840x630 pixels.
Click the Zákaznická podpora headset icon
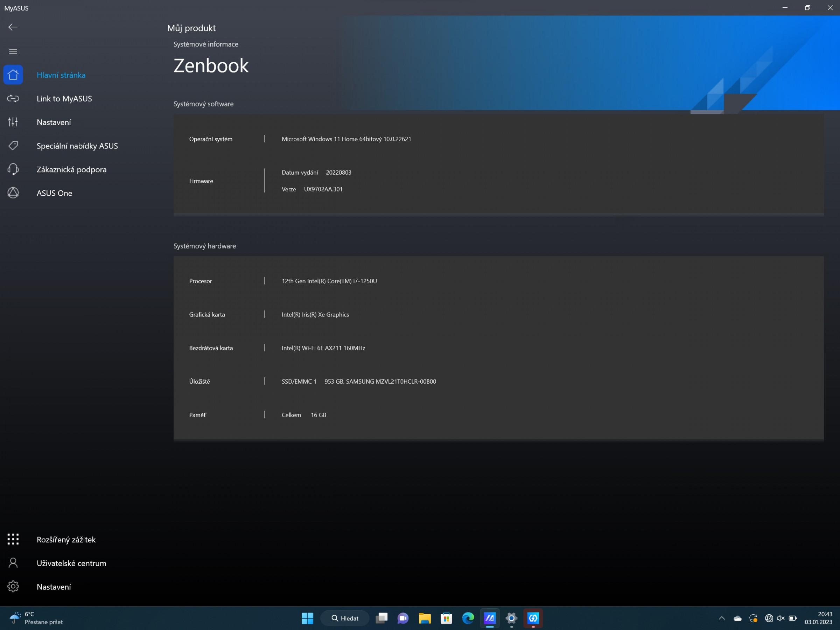click(x=13, y=169)
